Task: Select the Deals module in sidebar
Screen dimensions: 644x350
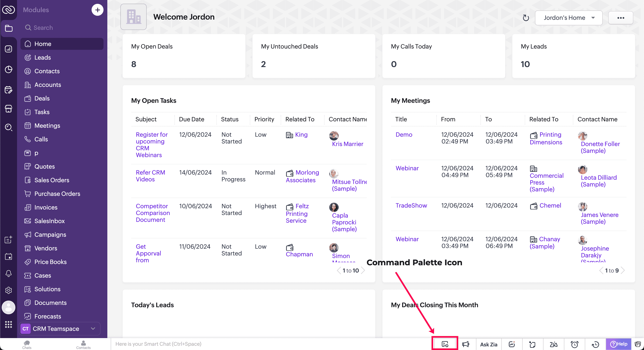Action: [42, 98]
